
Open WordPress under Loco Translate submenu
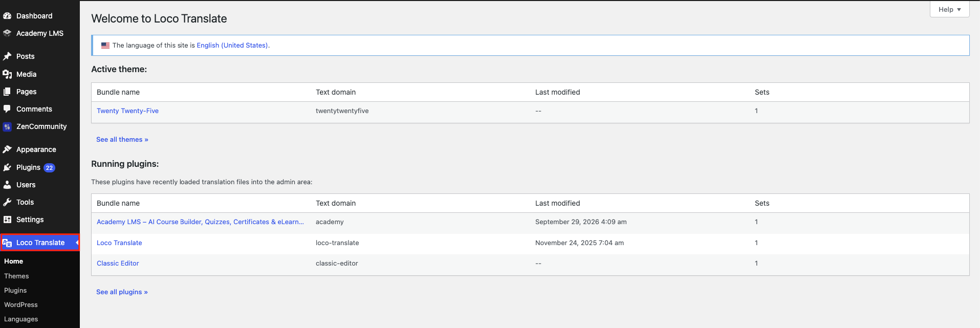tap(21, 305)
